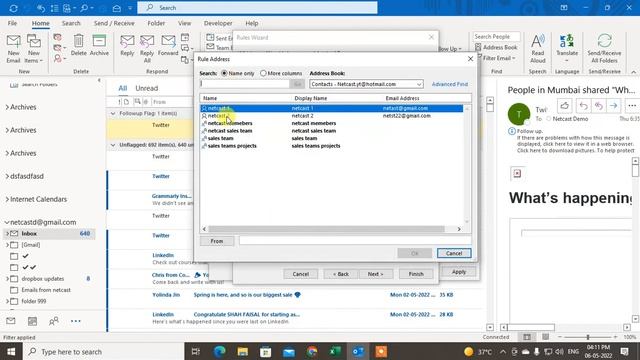The image size is (640, 360).
Task: Collapse the Followup Flag group
Action: 113,113
